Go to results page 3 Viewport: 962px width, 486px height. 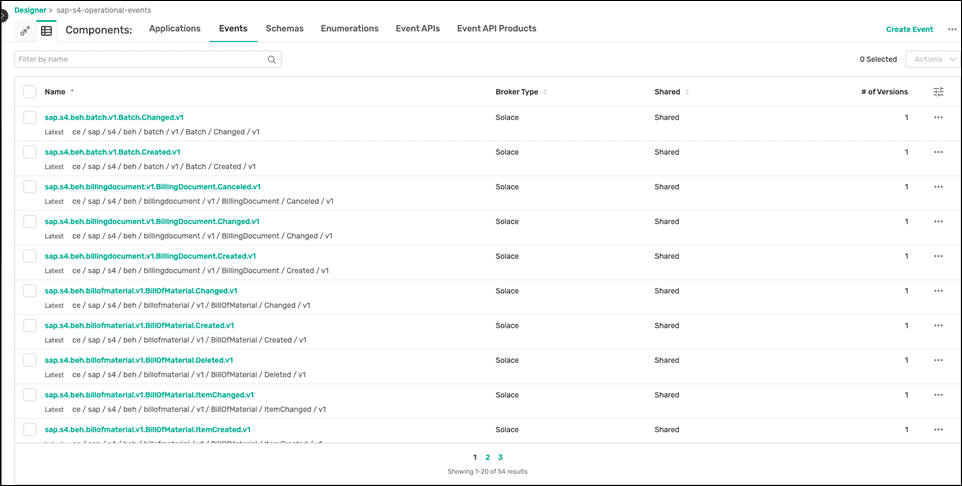pyautogui.click(x=501, y=457)
